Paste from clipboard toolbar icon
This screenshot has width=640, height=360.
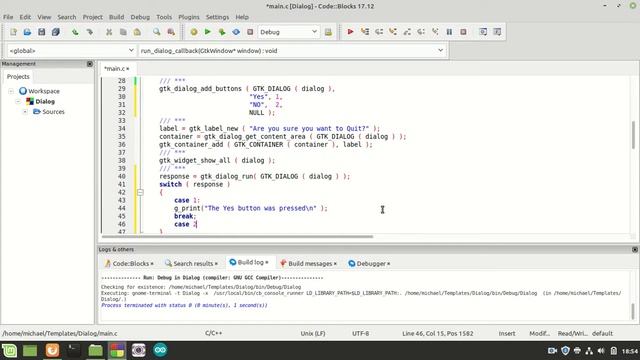pyautogui.click(x=137, y=32)
